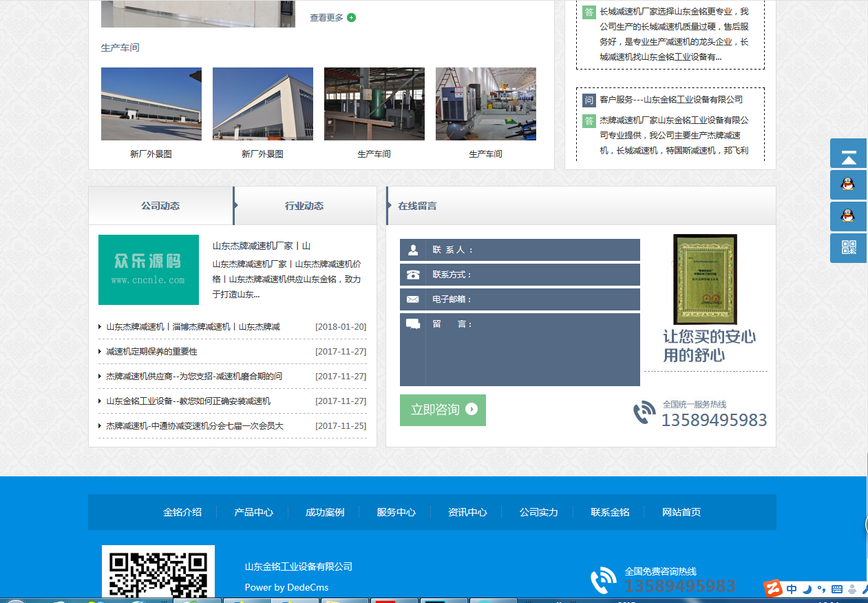This screenshot has width=868, height=603.
Task: Open 产品中心 in the footer menu
Action: (253, 512)
